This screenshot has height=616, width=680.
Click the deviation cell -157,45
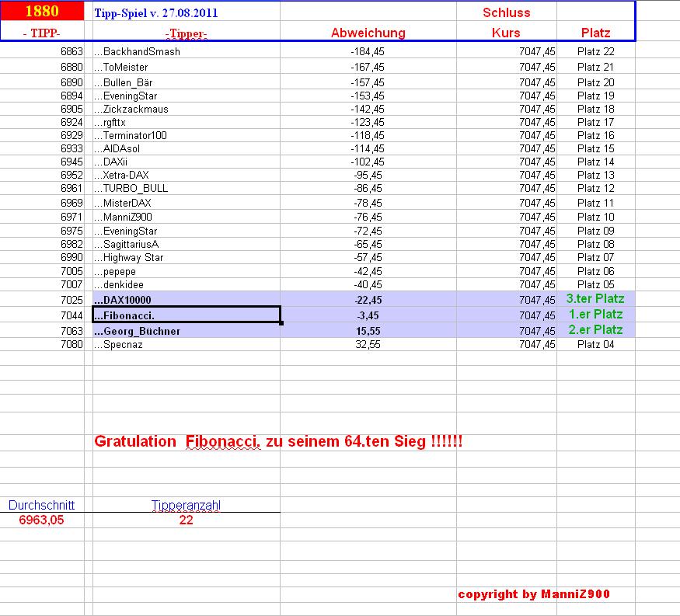[368, 82]
